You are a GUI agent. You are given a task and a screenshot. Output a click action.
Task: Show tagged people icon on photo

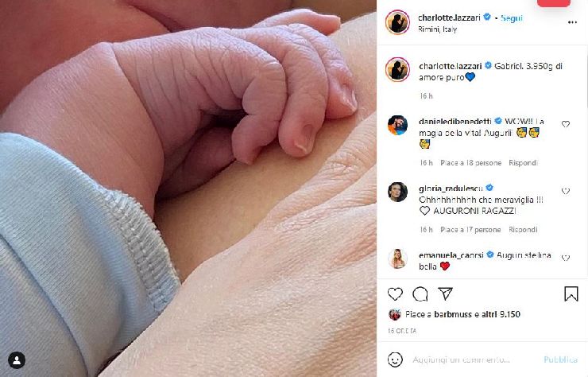(17, 360)
